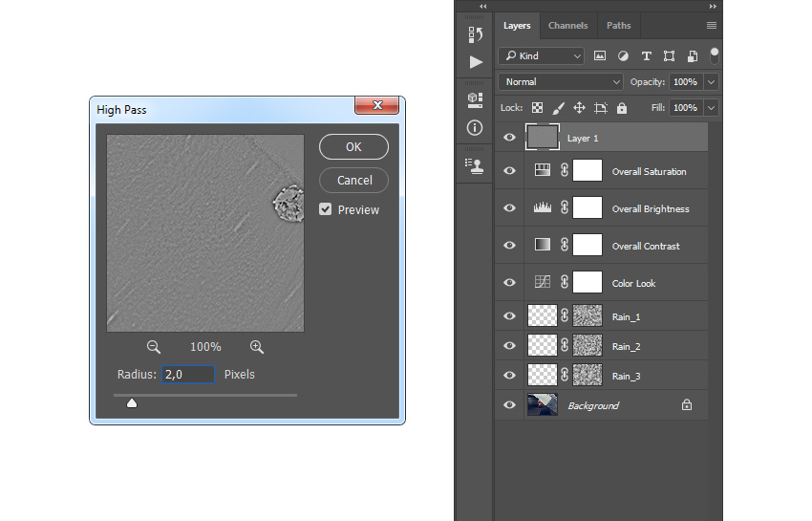Image resolution: width=812 pixels, height=521 pixels.
Task: Filter layers by shape layers icon
Action: pyautogui.click(x=669, y=56)
